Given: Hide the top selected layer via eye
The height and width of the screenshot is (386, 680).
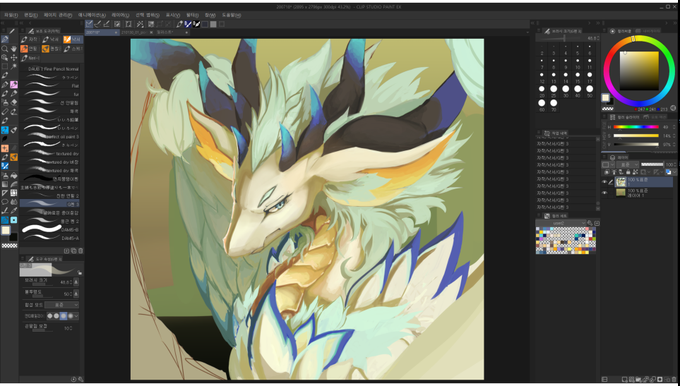Looking at the screenshot, I should (x=605, y=182).
